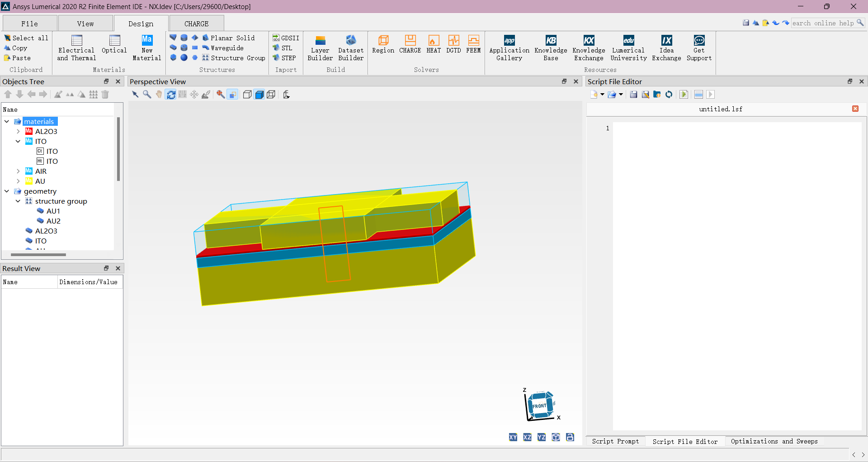The height and width of the screenshot is (462, 868).
Task: Select the zoom magnifier tool in Perspective View
Action: 147,94
